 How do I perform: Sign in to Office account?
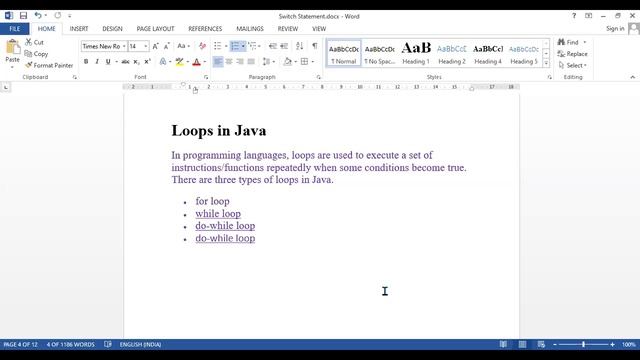(615, 29)
